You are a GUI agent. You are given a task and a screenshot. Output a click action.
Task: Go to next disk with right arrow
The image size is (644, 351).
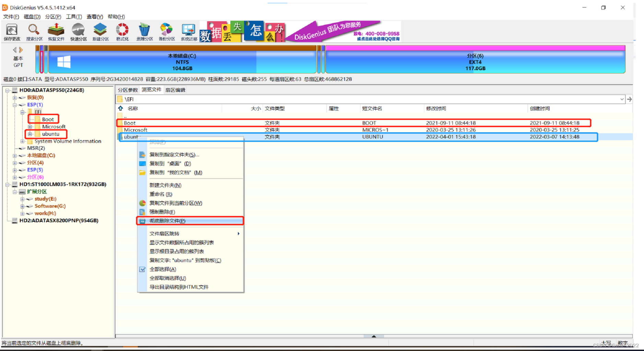pos(21,50)
